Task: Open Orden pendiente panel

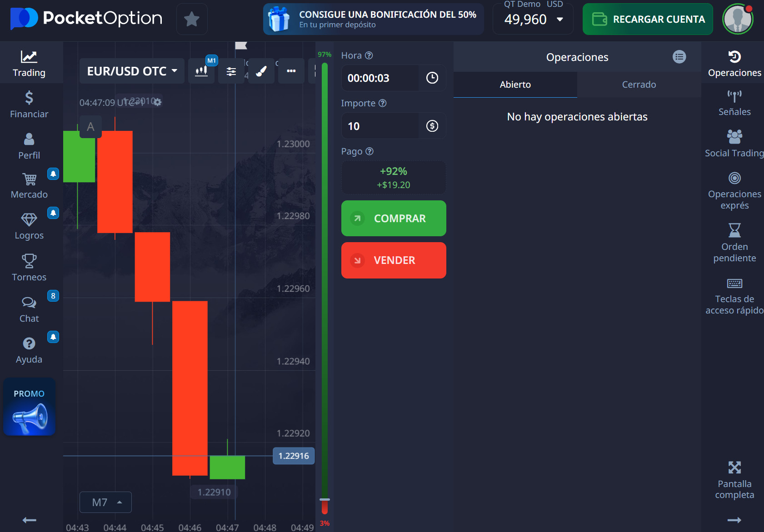Action: click(734, 243)
